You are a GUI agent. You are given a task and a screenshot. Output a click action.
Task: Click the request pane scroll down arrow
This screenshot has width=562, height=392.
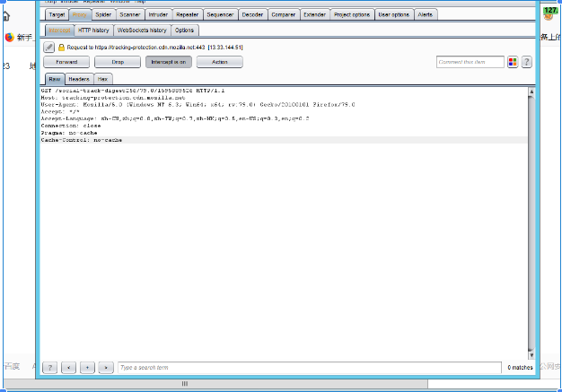click(531, 355)
